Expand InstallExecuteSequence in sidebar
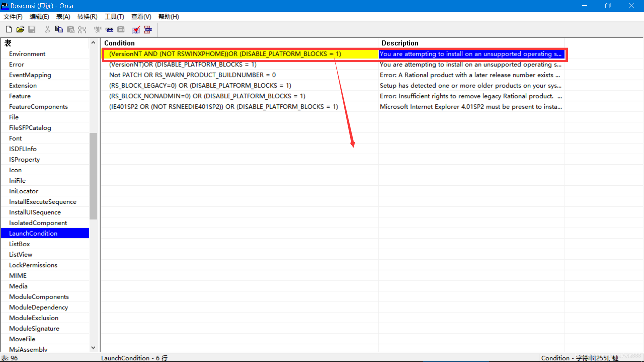This screenshot has height=362, width=644. (x=43, y=201)
